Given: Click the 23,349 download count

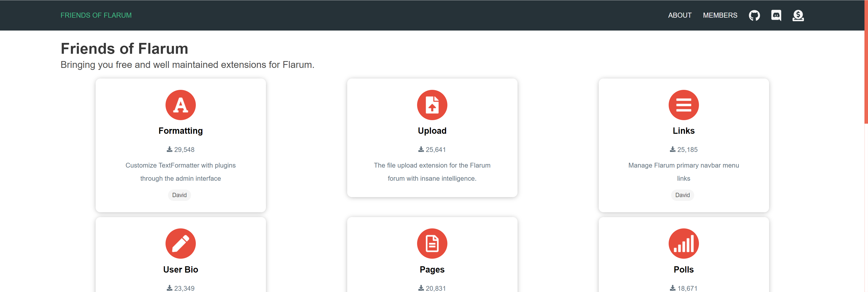Looking at the screenshot, I should click(x=184, y=288).
